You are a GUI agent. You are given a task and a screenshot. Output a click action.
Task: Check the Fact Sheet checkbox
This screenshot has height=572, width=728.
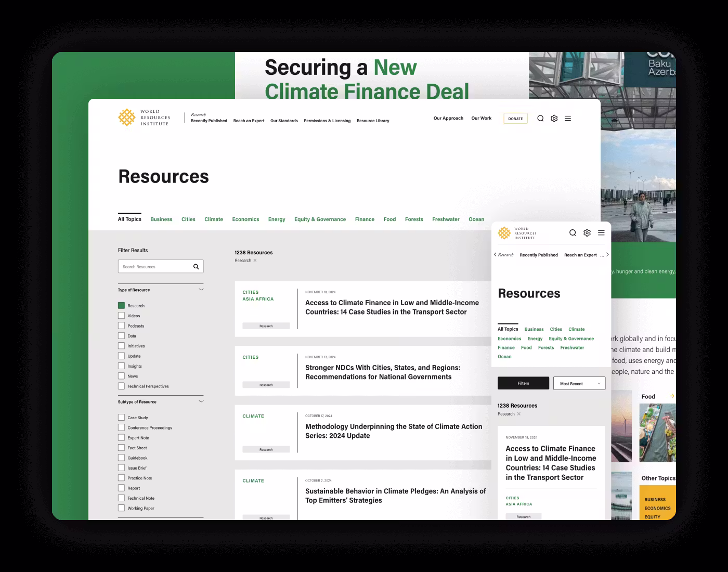121,448
